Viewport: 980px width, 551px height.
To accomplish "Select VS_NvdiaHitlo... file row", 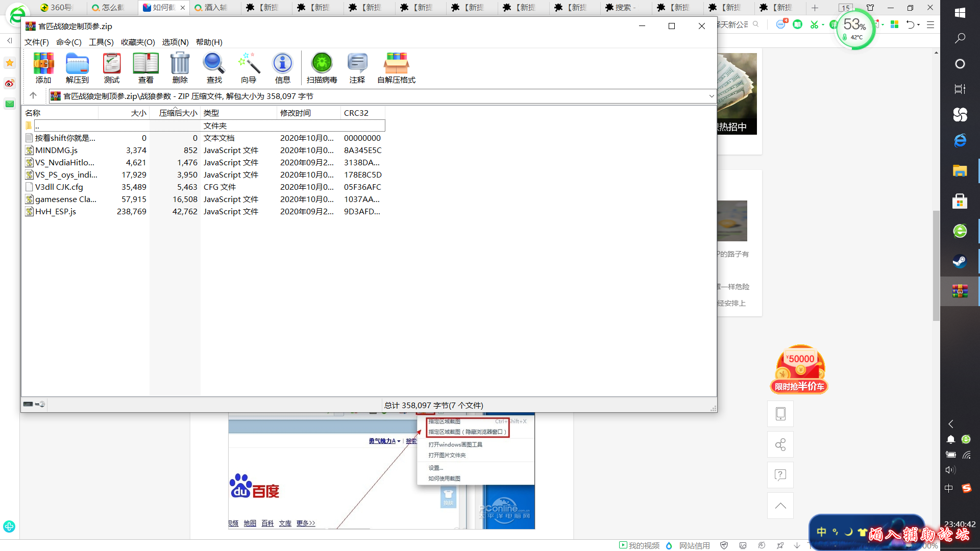I will (204, 162).
